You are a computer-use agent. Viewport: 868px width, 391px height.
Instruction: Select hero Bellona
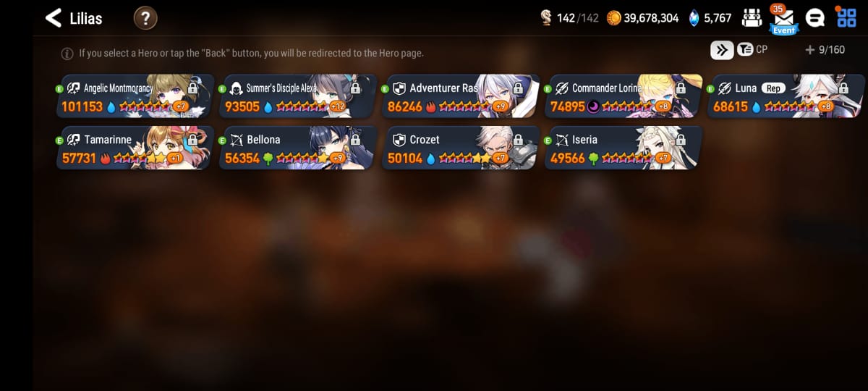298,148
